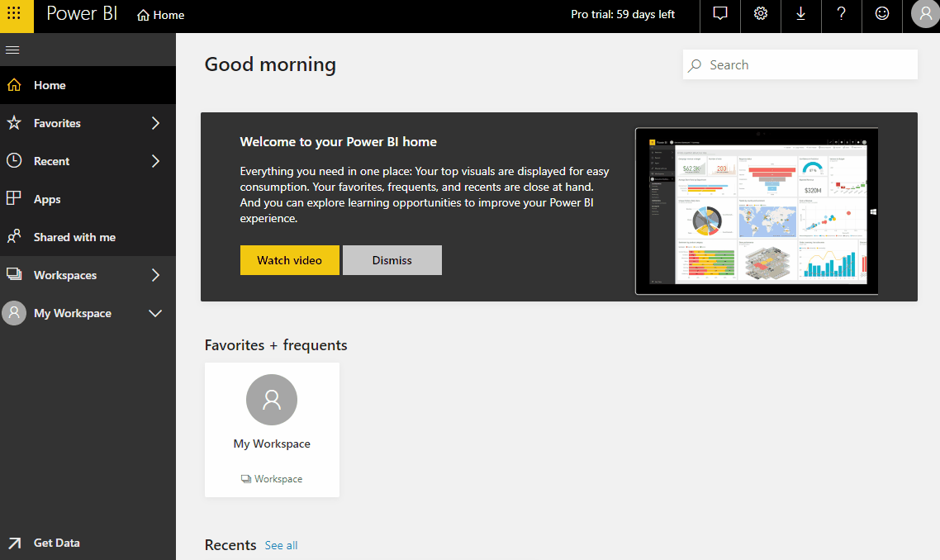The width and height of the screenshot is (940, 560).
Task: Open See all under Recents
Action: click(x=281, y=545)
